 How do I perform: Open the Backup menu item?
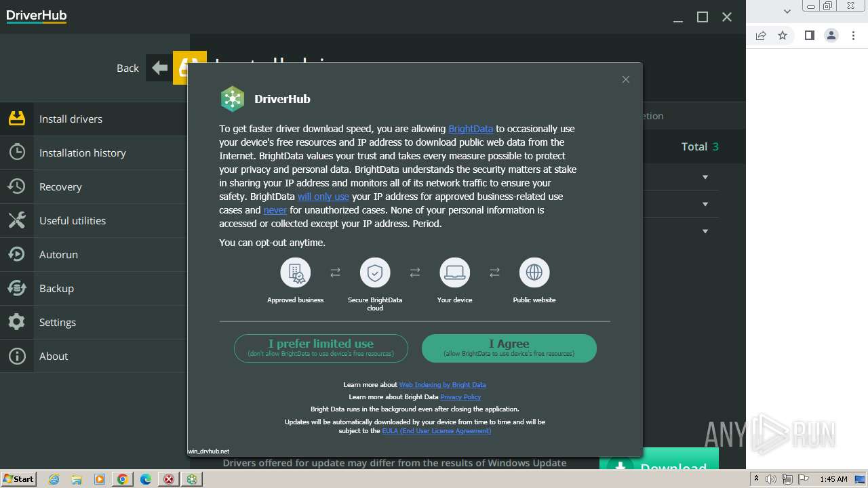tap(94, 288)
